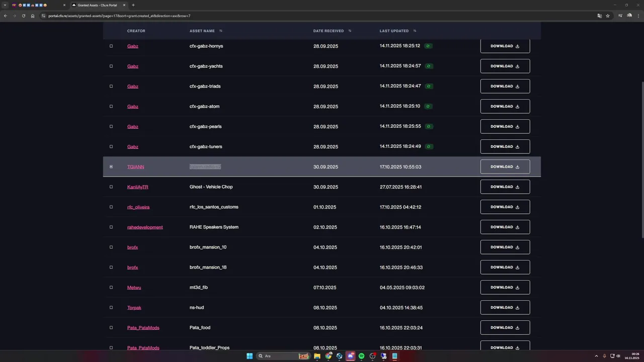Open the Chrome three-dot menu

638,16
